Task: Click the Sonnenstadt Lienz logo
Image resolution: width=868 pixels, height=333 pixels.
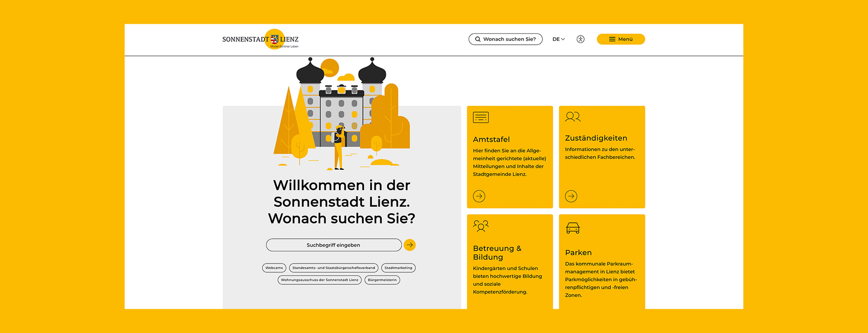Action: click(260, 40)
